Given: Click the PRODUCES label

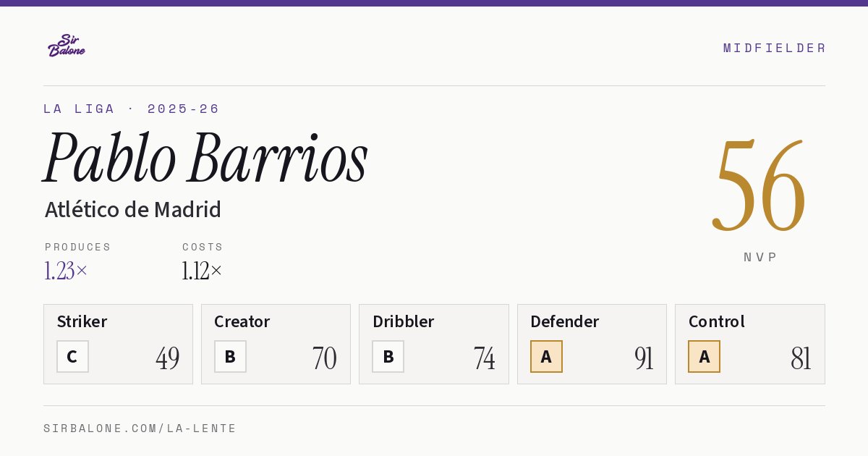Looking at the screenshot, I should click(x=77, y=247).
